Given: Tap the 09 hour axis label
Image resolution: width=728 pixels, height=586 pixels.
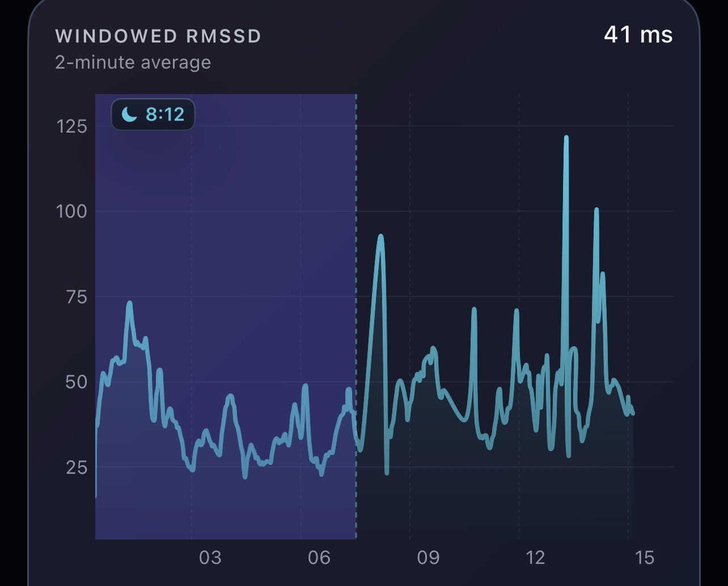Looking at the screenshot, I should coord(428,558).
